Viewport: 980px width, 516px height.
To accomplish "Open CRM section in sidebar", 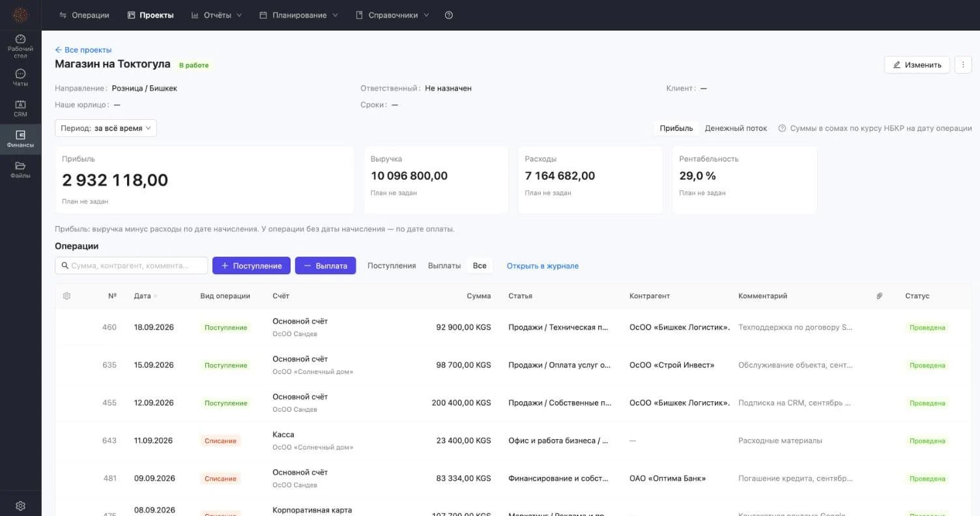I will [x=20, y=108].
